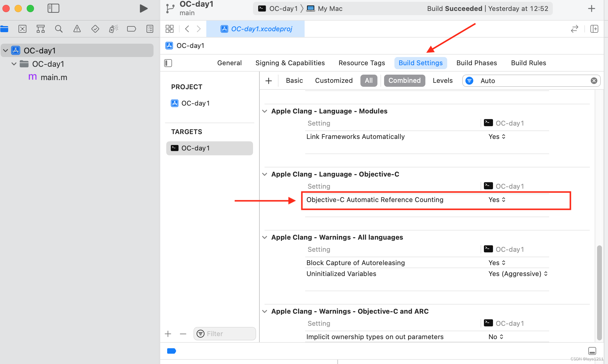Open the debug navigator spray icon
This screenshot has width=608, height=364.
click(x=113, y=29)
